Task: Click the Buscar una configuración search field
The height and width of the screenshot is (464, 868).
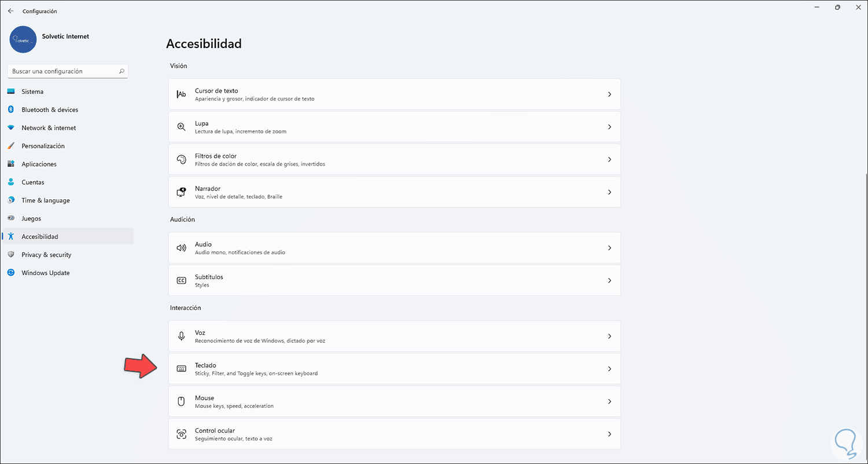Action: (x=62, y=71)
